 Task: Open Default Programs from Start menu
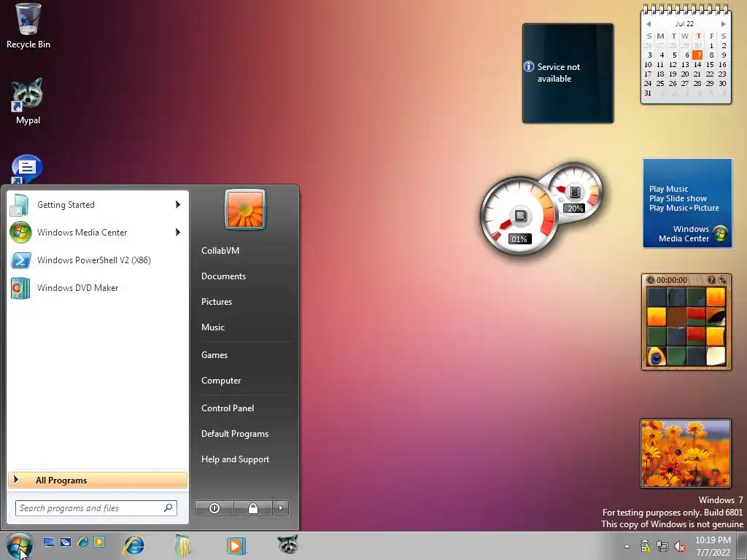(x=235, y=434)
